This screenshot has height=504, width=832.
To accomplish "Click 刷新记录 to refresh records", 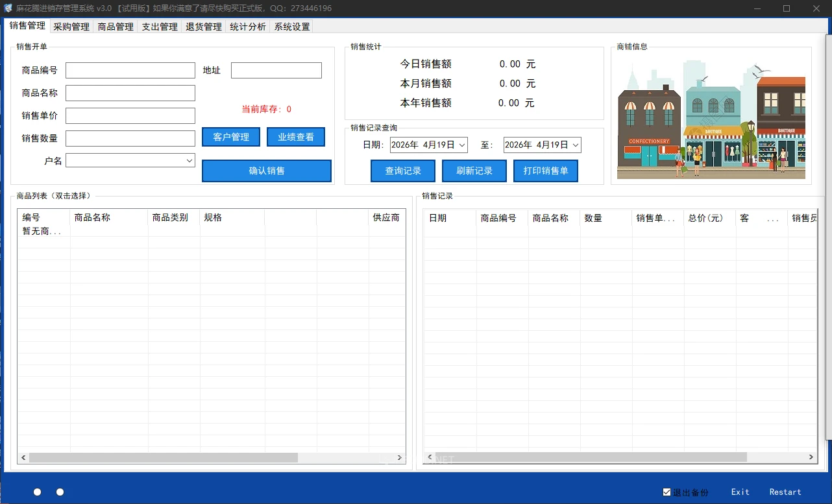I will pyautogui.click(x=474, y=171).
